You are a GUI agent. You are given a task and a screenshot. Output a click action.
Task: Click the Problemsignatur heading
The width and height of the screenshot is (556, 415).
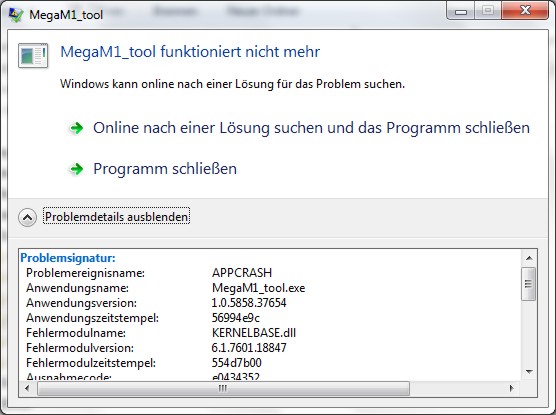[x=68, y=258]
